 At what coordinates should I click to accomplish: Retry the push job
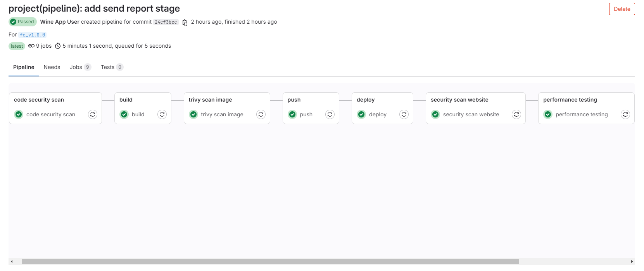330,114
